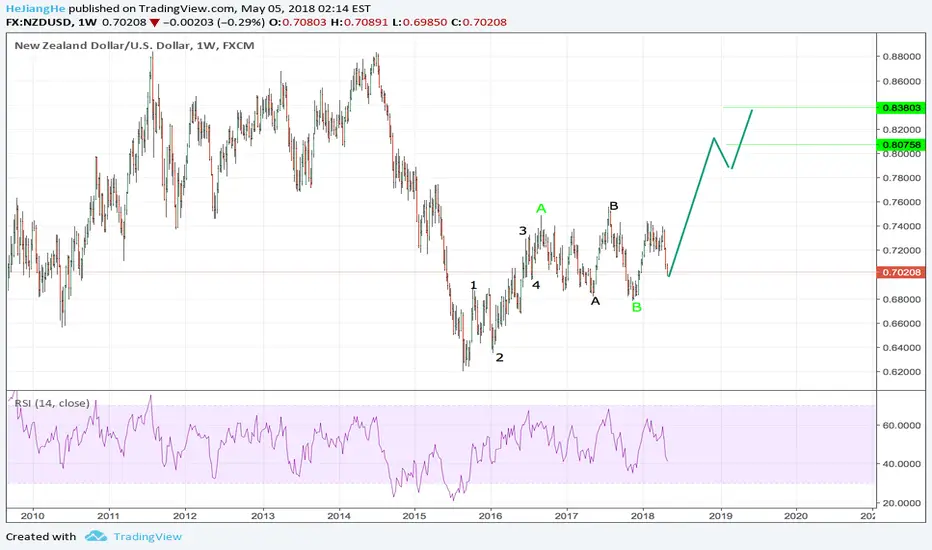Click the green 0.83803 target price tag
This screenshot has width=932, height=550.
tap(901, 108)
